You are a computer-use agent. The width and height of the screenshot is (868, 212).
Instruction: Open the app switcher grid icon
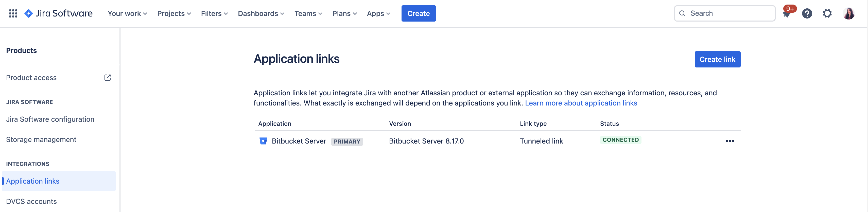point(13,13)
